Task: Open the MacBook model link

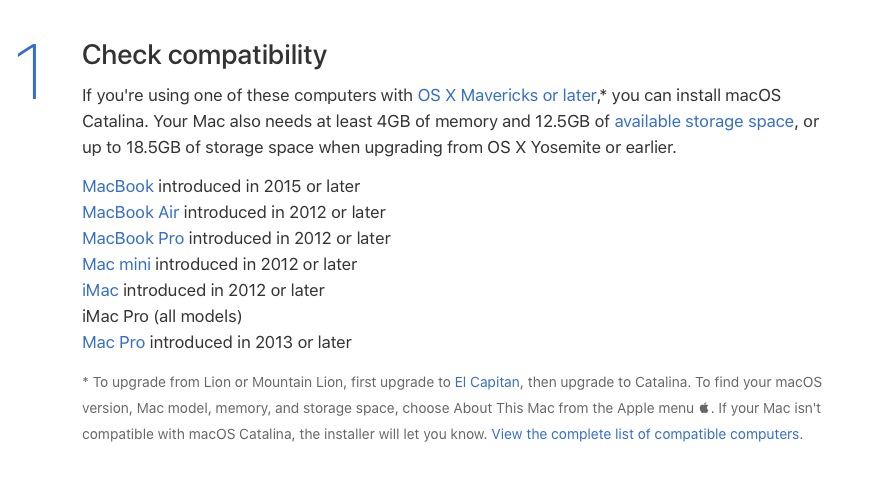Action: point(118,187)
